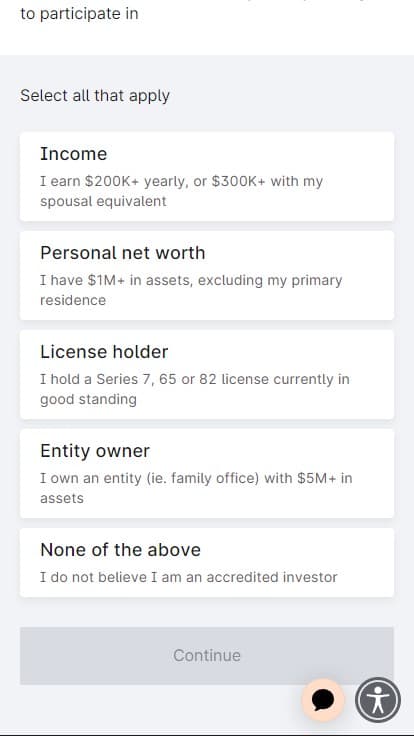Click the Personal net worth heading
This screenshot has height=736, width=414.
click(123, 253)
